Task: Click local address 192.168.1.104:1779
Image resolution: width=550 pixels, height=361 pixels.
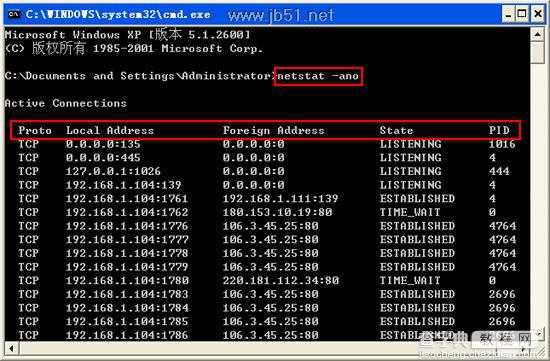Action: [127, 267]
